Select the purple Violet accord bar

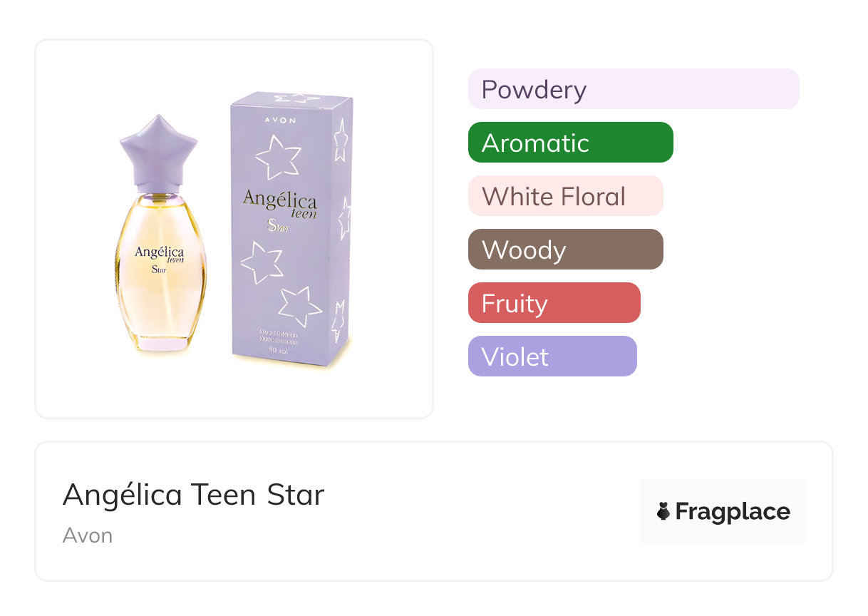point(552,356)
